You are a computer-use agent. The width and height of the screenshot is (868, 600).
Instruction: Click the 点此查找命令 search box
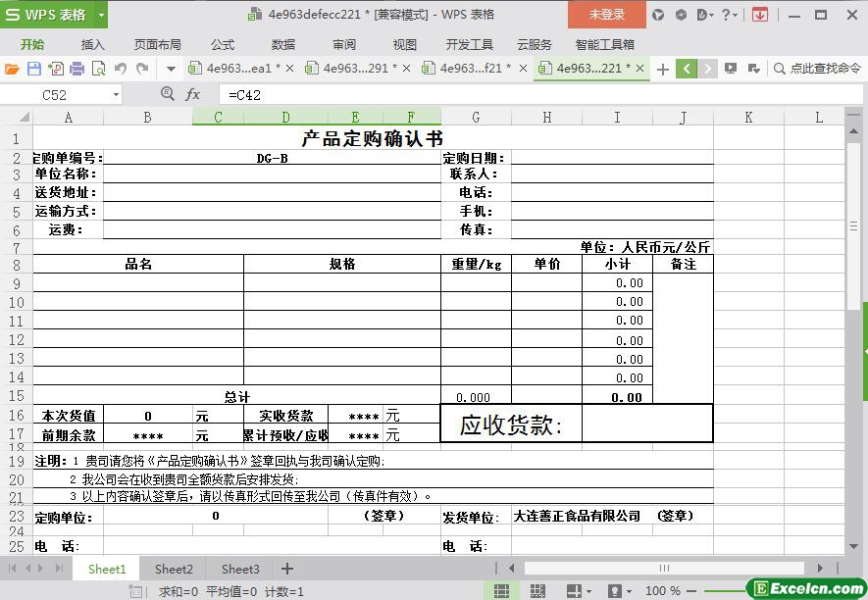click(x=817, y=69)
